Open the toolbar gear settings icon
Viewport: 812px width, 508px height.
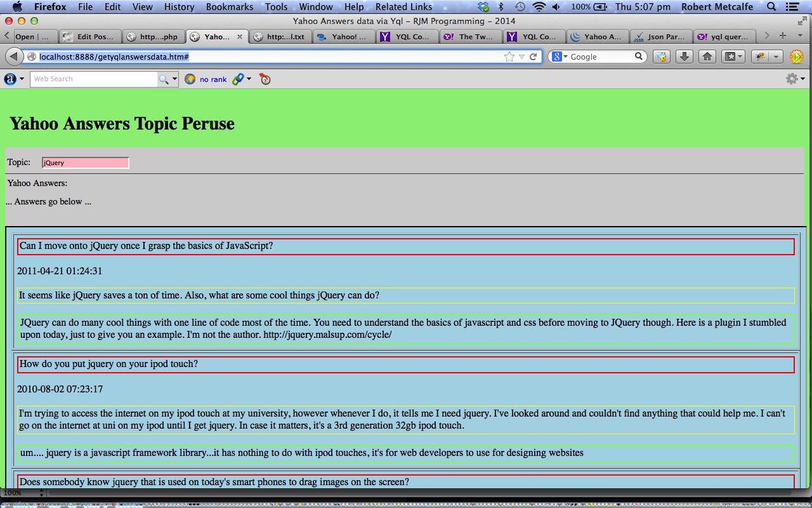point(792,79)
